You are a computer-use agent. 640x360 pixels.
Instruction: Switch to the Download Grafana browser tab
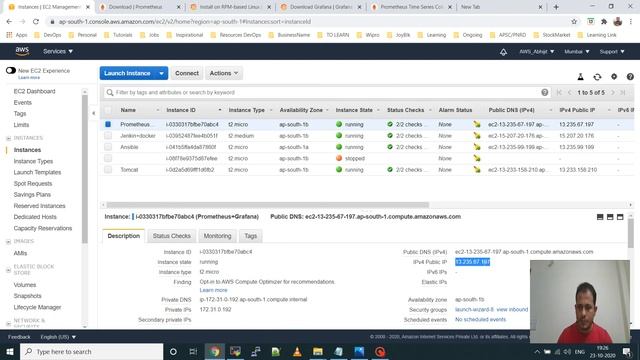(x=321, y=7)
